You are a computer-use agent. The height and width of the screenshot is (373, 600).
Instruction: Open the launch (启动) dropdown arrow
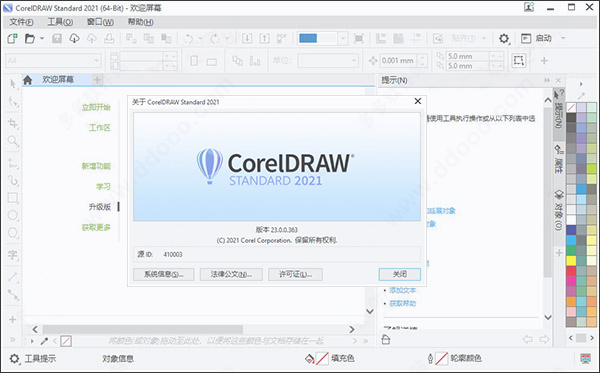(x=563, y=38)
